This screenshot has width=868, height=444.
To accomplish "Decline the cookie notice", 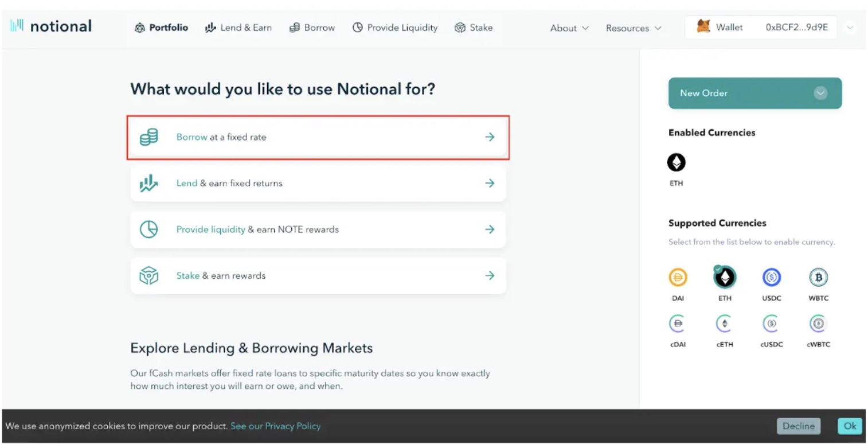I will pos(799,426).
